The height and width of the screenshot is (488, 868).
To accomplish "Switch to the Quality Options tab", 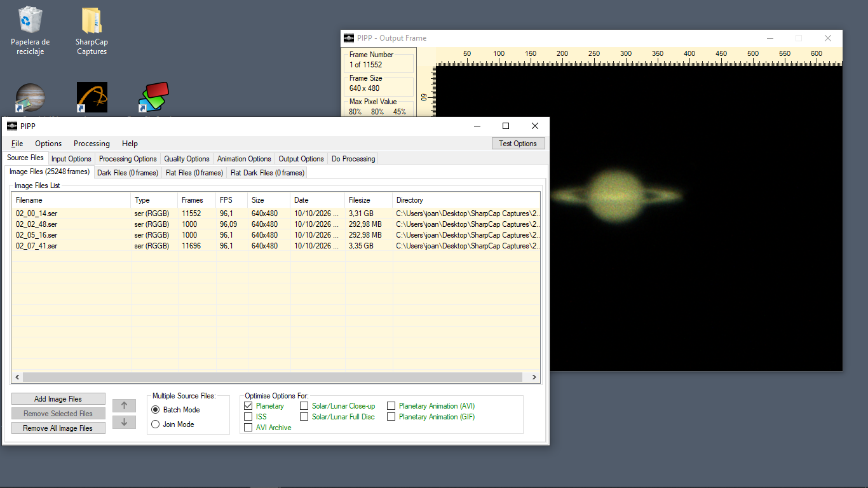I will coord(187,159).
